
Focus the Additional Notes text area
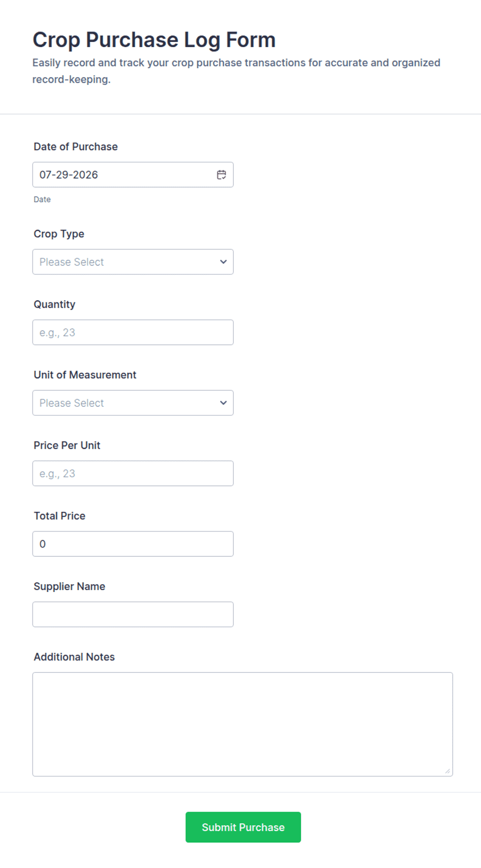[243, 724]
